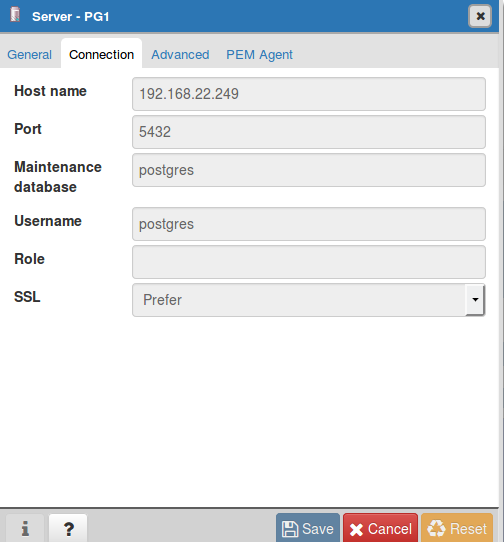
Task: Click the Port field showing 5432
Action: [x=309, y=132]
